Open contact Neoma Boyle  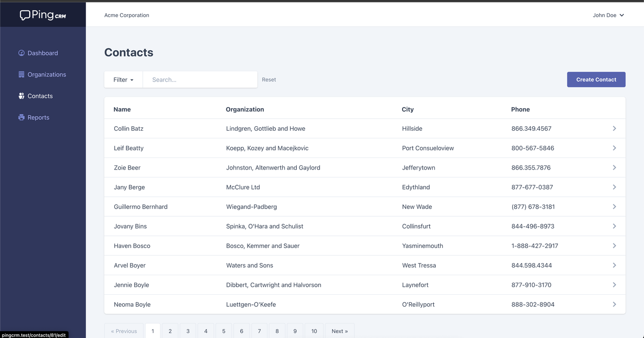point(132,305)
